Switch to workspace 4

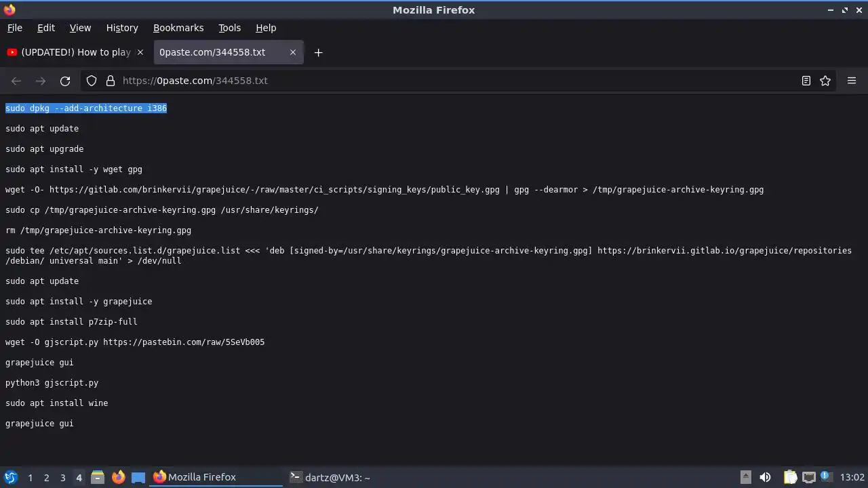tap(79, 478)
